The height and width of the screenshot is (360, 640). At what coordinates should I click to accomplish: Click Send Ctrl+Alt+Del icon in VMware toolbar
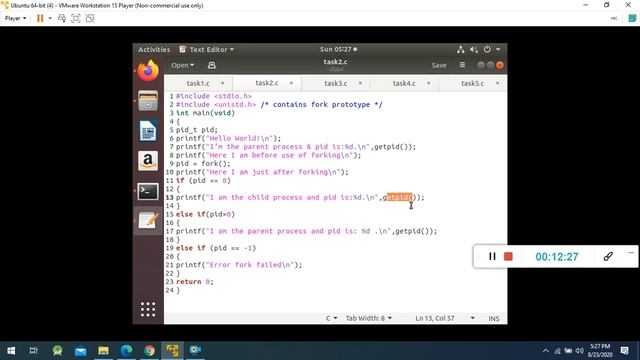pos(62,18)
